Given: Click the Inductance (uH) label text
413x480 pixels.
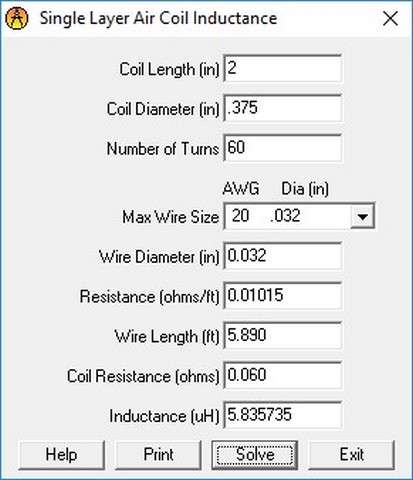Looking at the screenshot, I should tap(164, 416).
